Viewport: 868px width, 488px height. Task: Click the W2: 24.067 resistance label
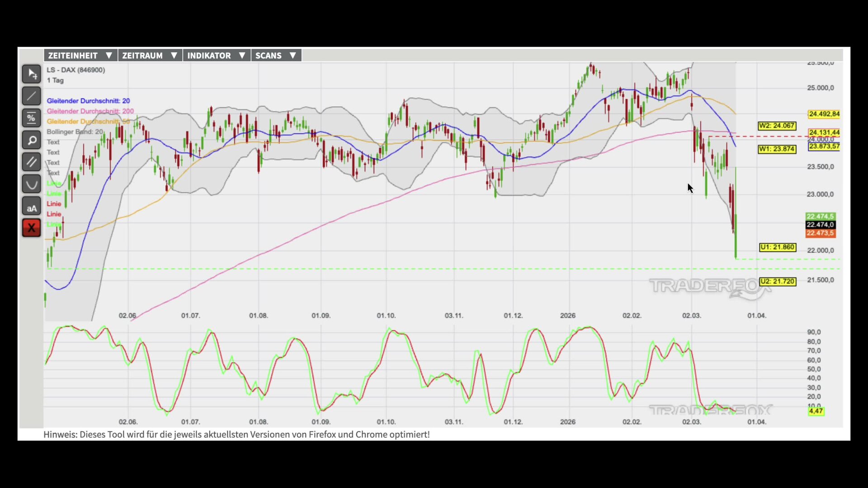777,126
